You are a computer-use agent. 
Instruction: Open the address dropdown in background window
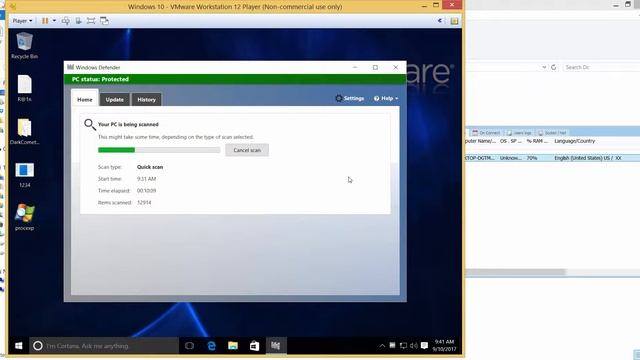(544, 67)
